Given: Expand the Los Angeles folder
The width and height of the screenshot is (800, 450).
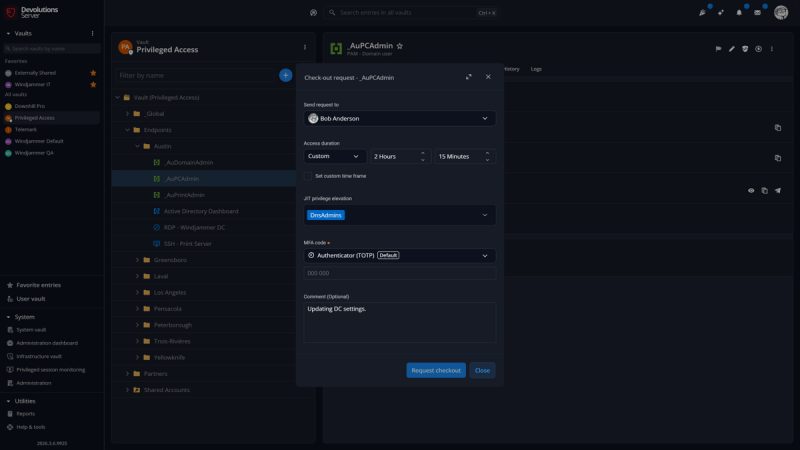Looking at the screenshot, I should 137,292.
